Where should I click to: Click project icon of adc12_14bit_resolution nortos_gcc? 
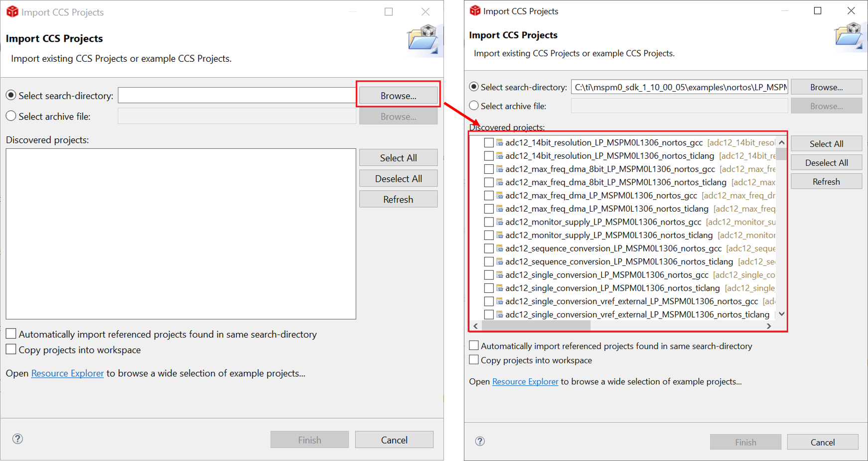(499, 142)
